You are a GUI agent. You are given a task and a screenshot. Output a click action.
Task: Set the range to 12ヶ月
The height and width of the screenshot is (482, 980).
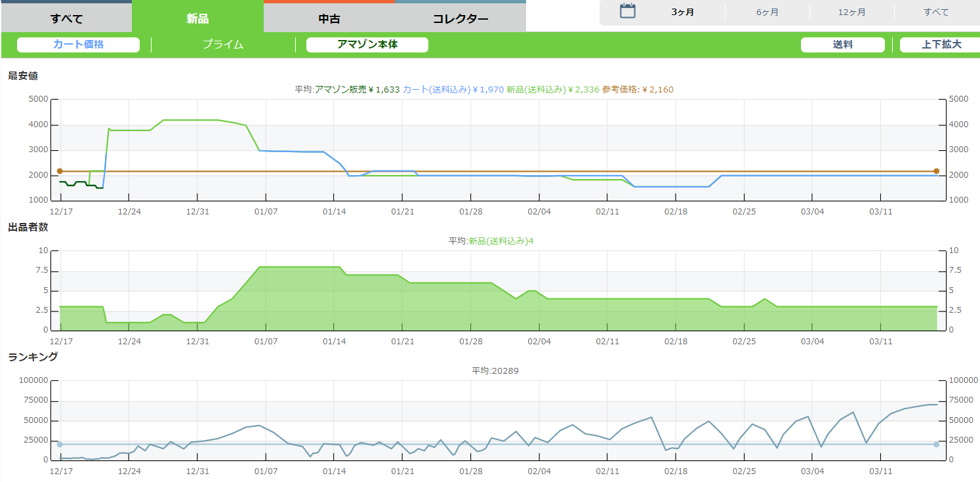(x=851, y=12)
